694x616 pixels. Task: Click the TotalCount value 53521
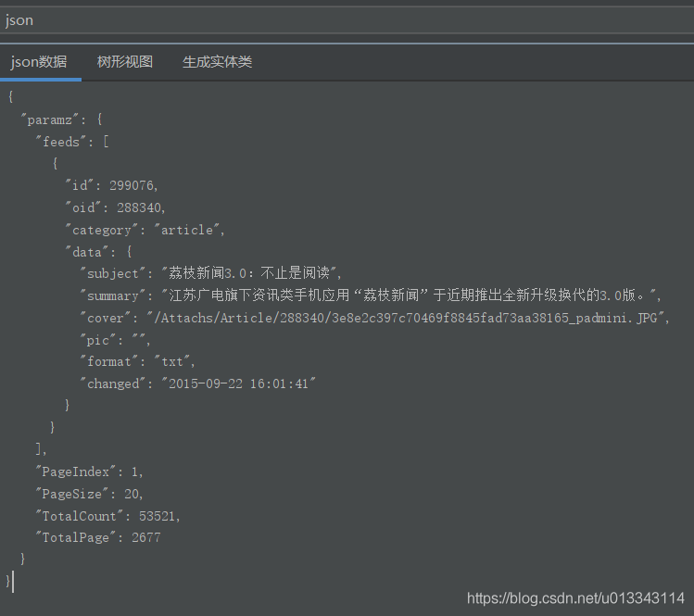click(158, 516)
